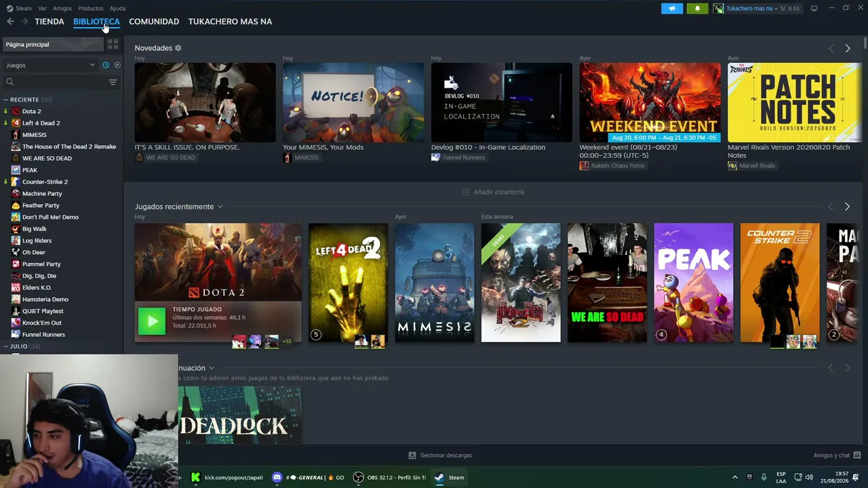The width and height of the screenshot is (868, 488).
Task: Switch library to collections grid view
Action: 113,44
